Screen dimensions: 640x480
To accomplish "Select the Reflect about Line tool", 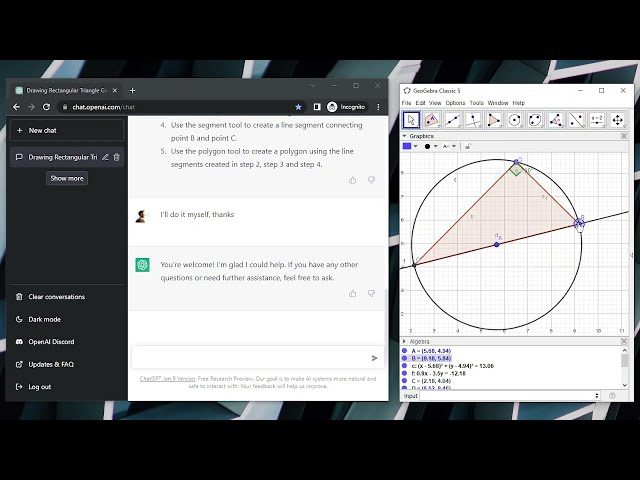I will click(576, 120).
